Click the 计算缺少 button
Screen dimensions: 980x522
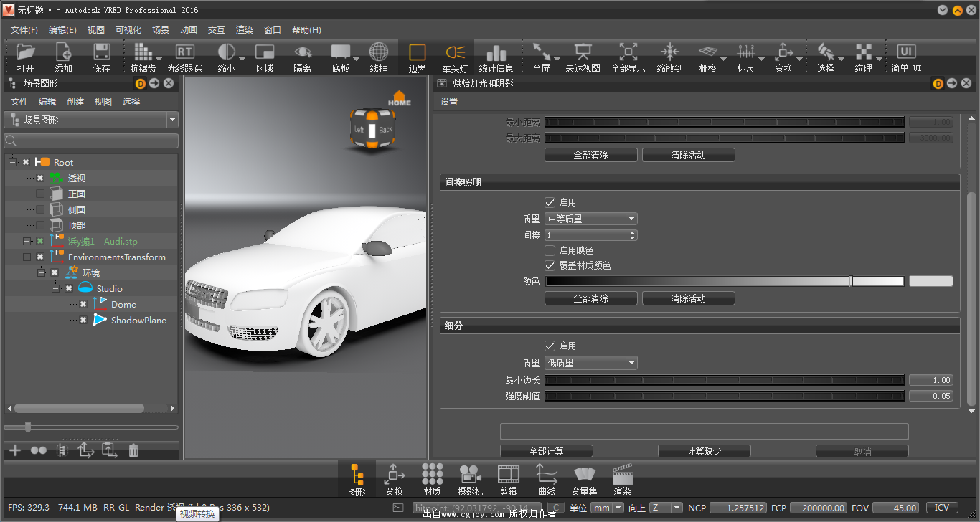click(705, 451)
